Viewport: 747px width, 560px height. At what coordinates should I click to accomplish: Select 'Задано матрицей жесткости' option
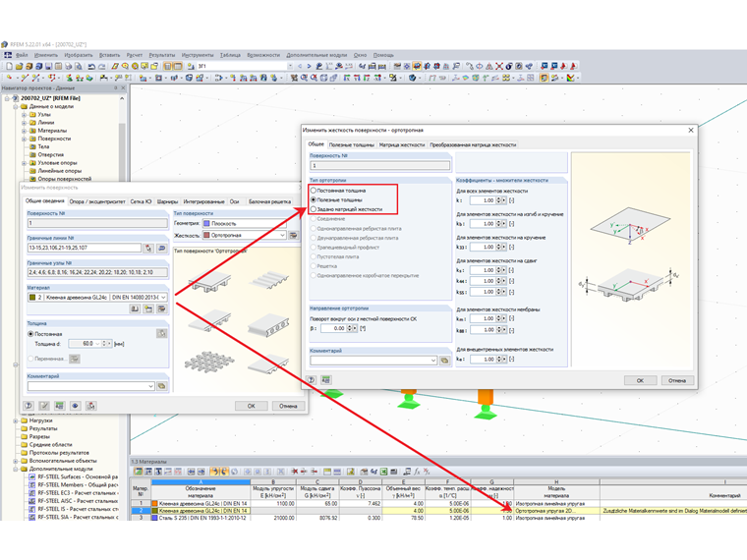click(x=314, y=209)
